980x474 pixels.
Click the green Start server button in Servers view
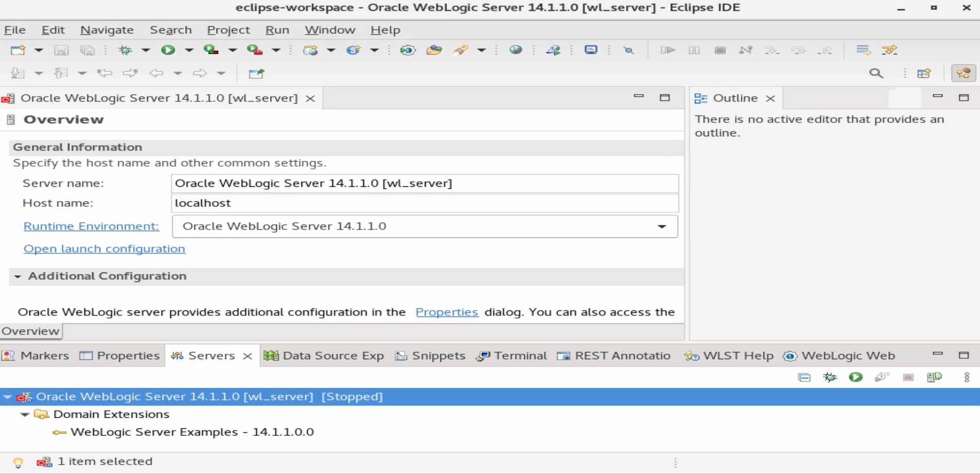point(856,377)
